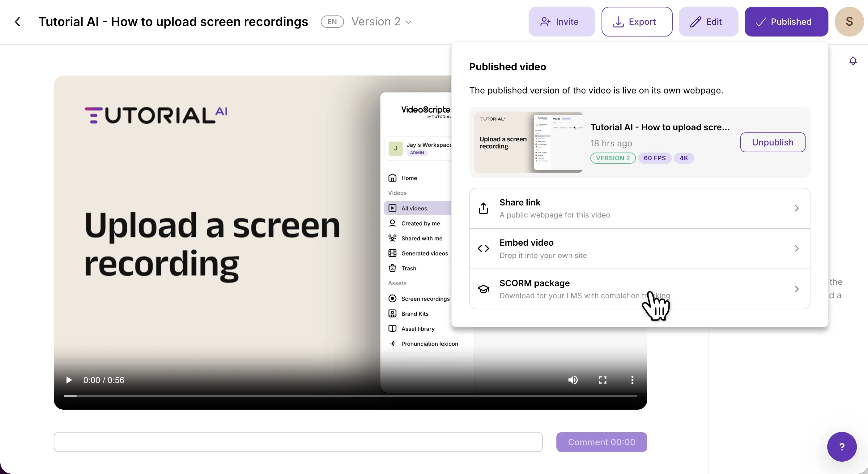Click the SCORM graduation cap icon
The height and width of the screenshot is (474, 868).
click(x=483, y=289)
